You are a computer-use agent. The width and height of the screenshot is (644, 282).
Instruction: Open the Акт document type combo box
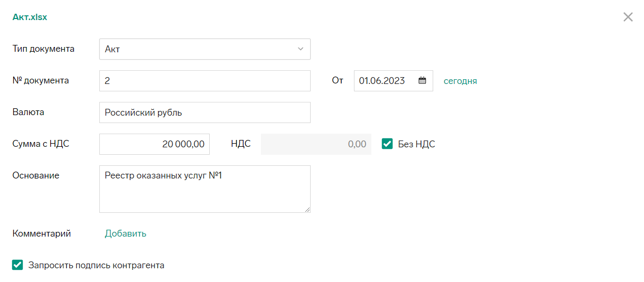pos(205,49)
